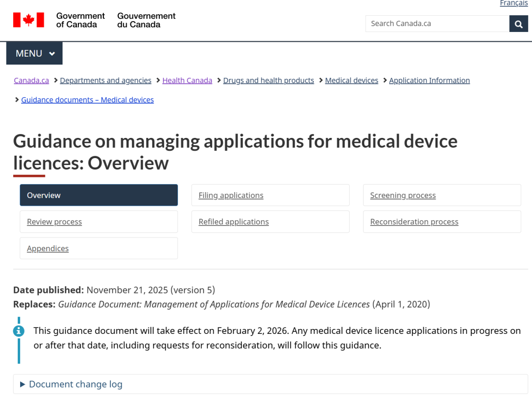Image resolution: width=532 pixels, height=395 pixels.
Task: Click into the Search Canada.ca field
Action: pyautogui.click(x=437, y=24)
